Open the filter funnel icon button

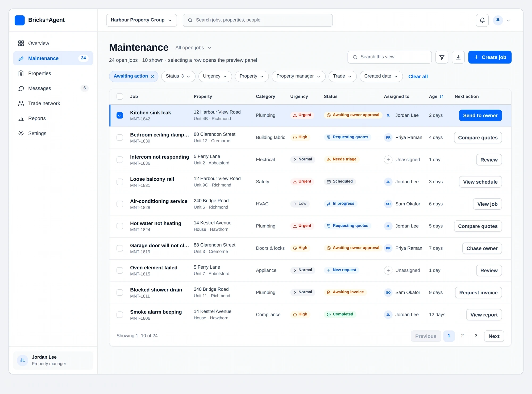[442, 57]
